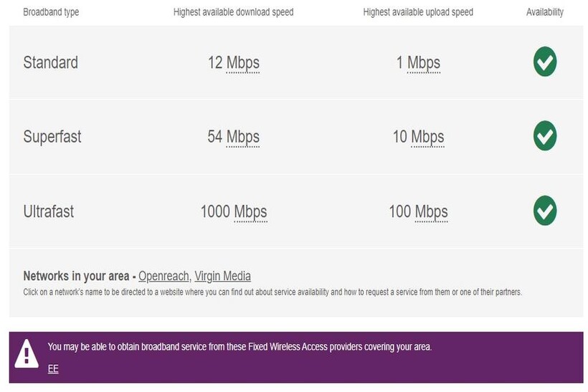The width and height of the screenshot is (588, 392).
Task: Select the Superfast broadband row label
Action: pos(52,136)
